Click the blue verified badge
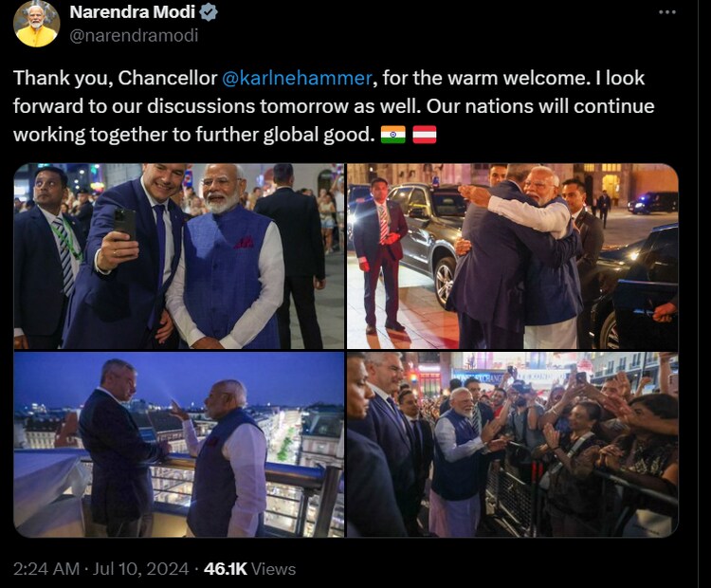 coord(209,12)
